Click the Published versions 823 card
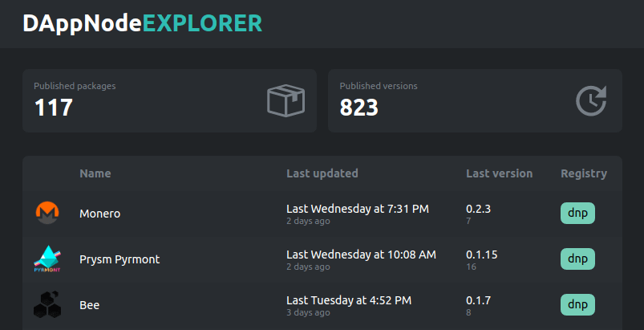This screenshot has height=330, width=644. click(475, 100)
